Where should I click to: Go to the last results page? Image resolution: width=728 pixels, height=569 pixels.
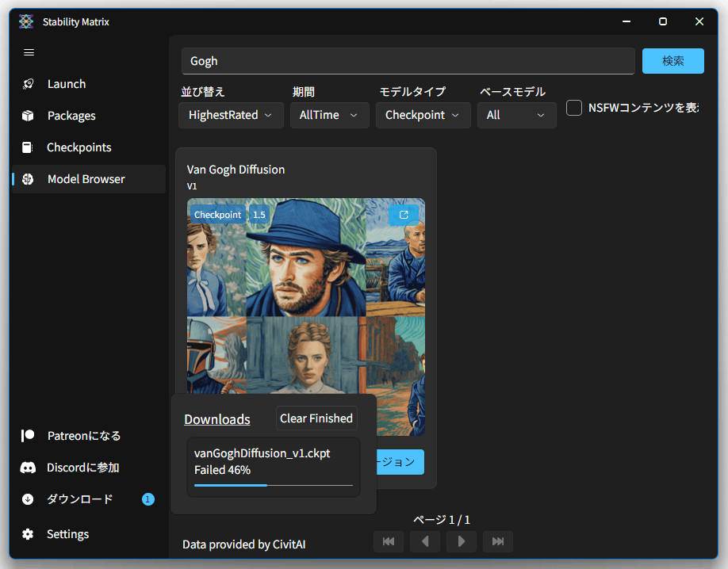point(498,541)
